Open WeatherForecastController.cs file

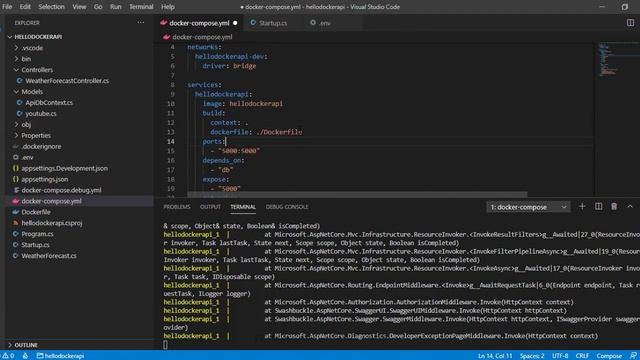pyautogui.click(x=67, y=81)
